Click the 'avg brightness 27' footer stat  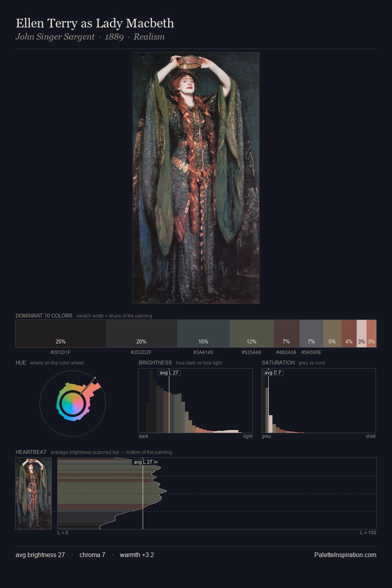40,555
